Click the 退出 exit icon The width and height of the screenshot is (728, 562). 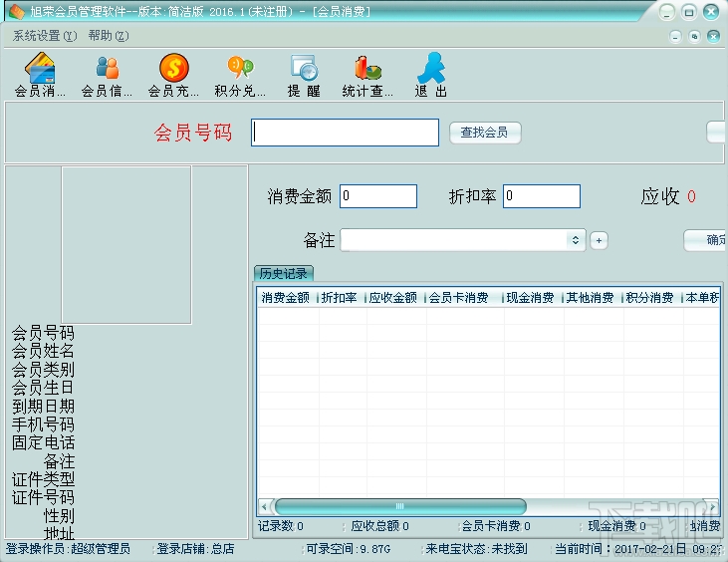431,75
